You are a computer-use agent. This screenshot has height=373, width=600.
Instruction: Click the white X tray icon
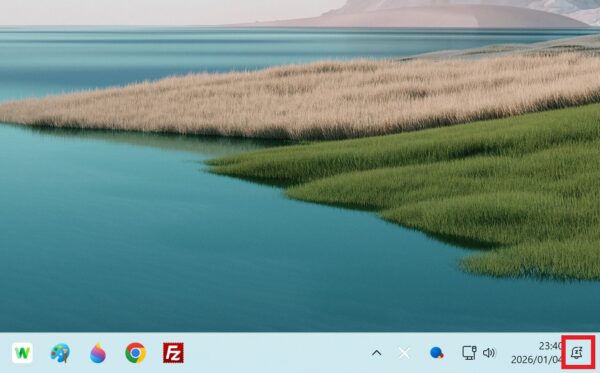404,353
